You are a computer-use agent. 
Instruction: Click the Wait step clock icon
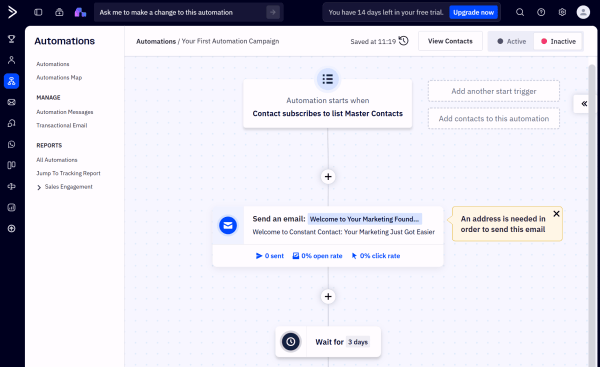[x=291, y=341]
